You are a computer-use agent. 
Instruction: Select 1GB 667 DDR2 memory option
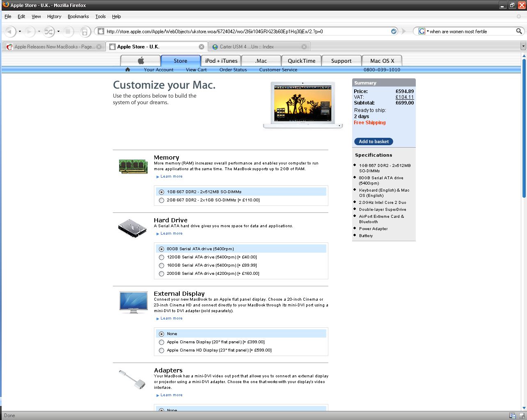coord(161,192)
